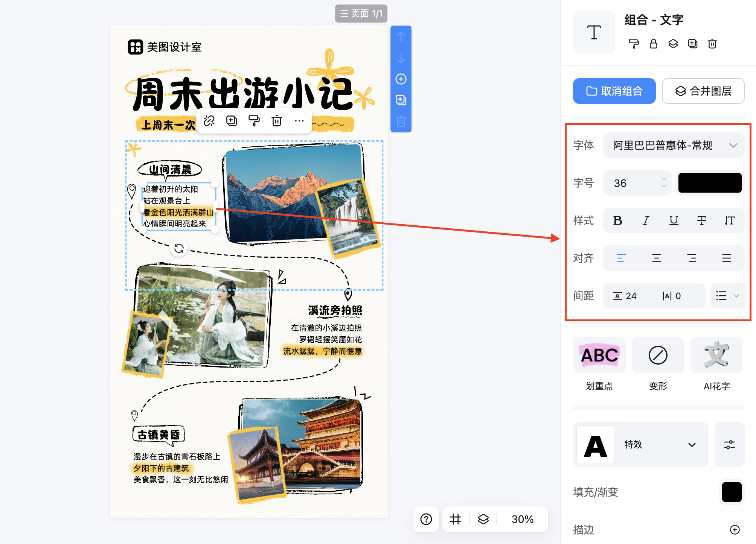756x544 pixels.
Task: Toggle bold formatting for the text
Action: (x=617, y=221)
